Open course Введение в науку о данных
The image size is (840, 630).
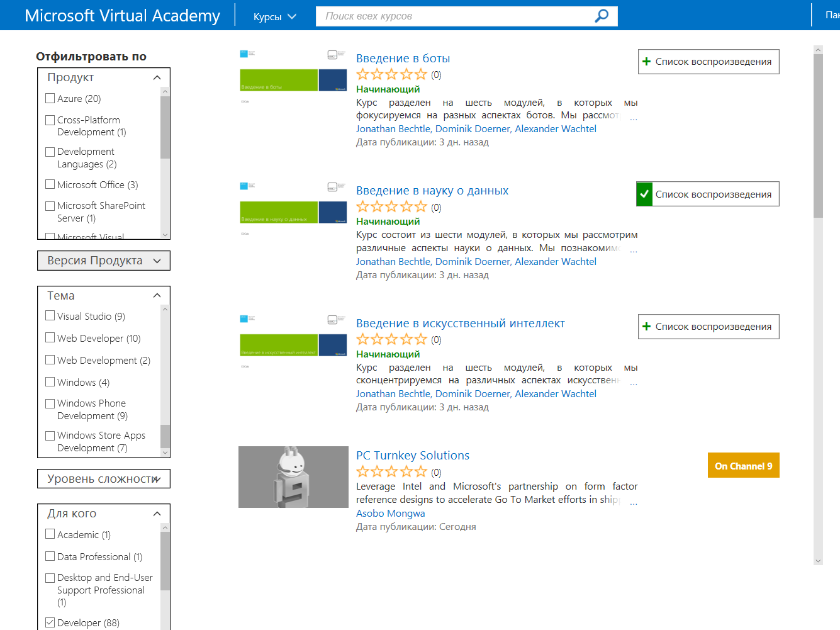[432, 191]
